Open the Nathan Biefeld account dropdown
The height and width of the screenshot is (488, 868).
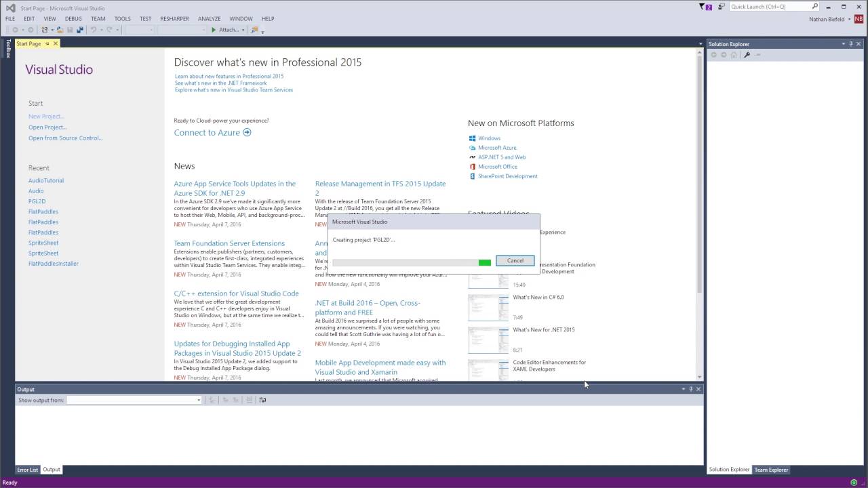pyautogui.click(x=850, y=19)
